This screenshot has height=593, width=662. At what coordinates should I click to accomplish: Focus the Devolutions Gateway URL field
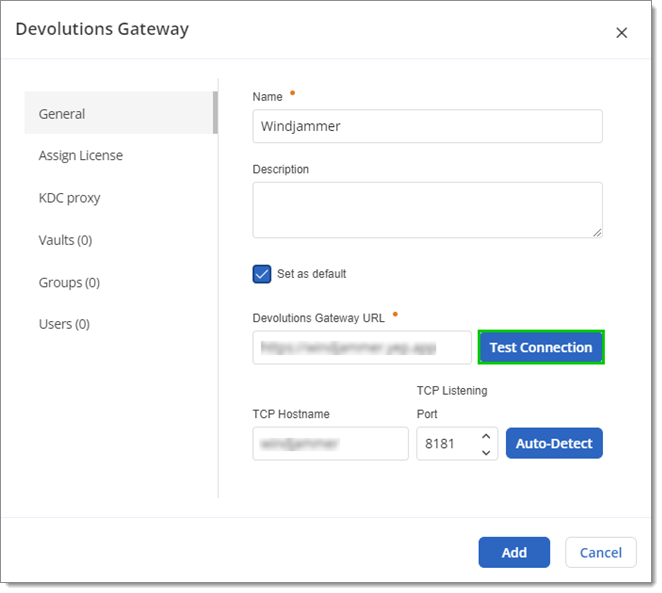(362, 347)
